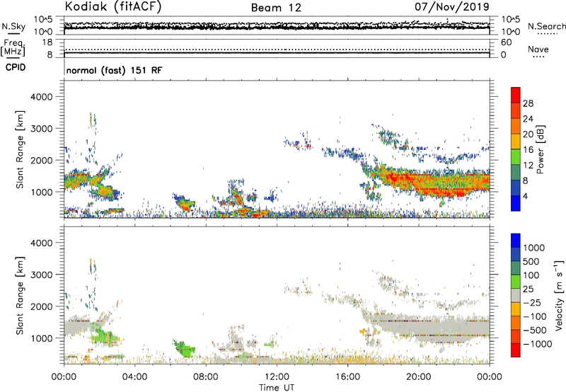The width and height of the screenshot is (566, 392).
Task: Click the Power [dB] colorbar label
Action: [x=540, y=149]
